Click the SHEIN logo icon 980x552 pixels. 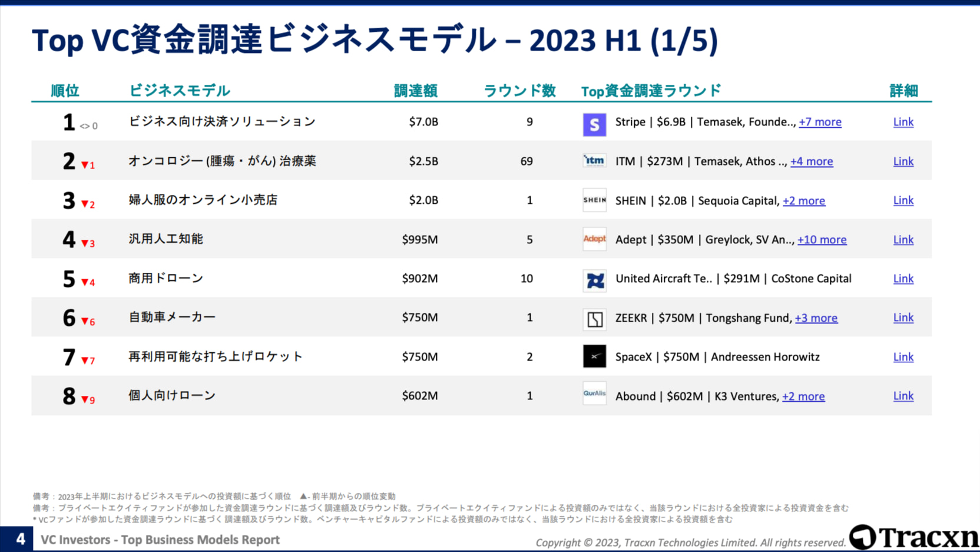pyautogui.click(x=594, y=200)
